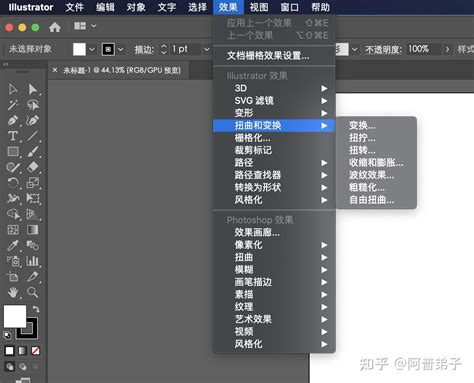Image resolution: width=474 pixels, height=383 pixels.
Task: Select the Gradient tool
Action: pos(33,230)
